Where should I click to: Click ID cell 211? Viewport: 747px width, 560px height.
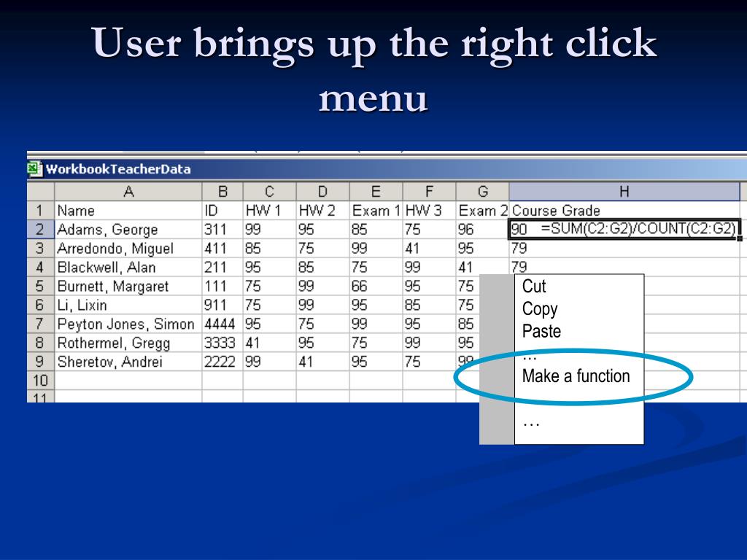click(222, 267)
